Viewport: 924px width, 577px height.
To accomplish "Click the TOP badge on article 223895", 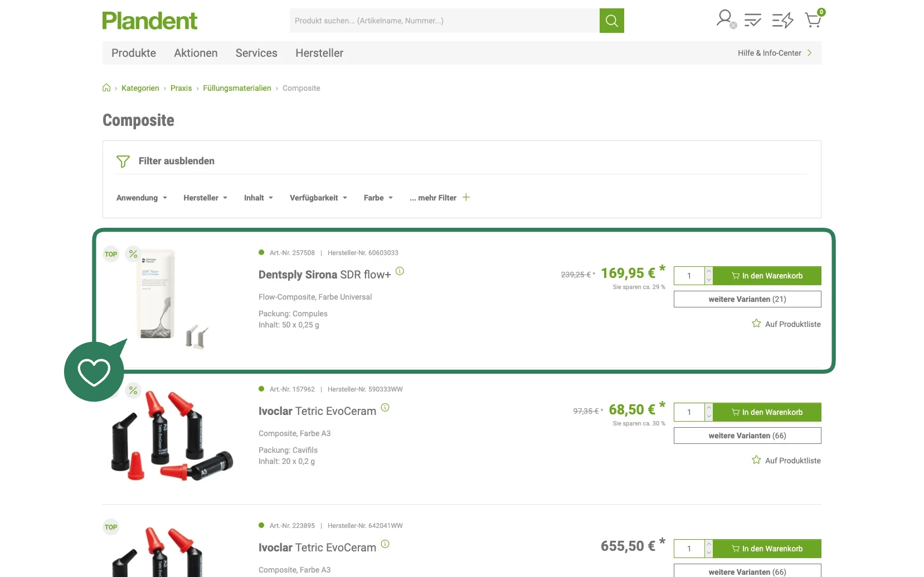I will (x=111, y=527).
